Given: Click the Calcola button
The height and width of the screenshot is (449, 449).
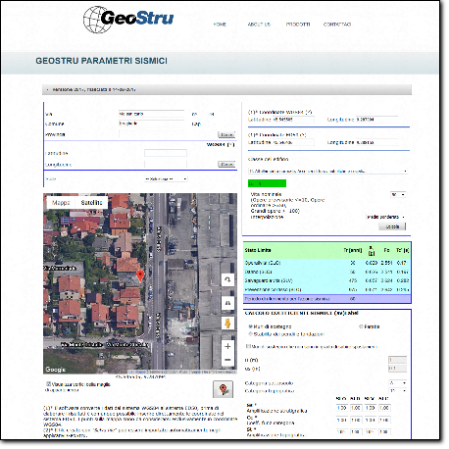Looking at the screenshot, I should coord(392,227).
